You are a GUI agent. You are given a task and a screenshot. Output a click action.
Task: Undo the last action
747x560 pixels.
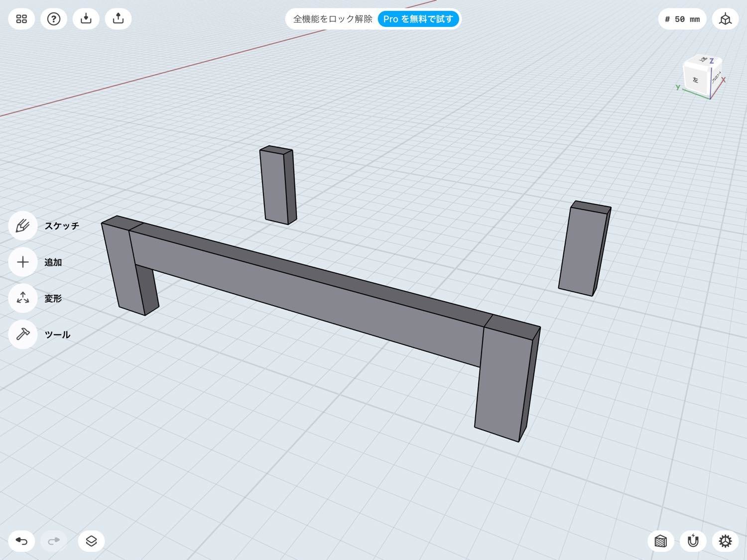pyautogui.click(x=21, y=541)
